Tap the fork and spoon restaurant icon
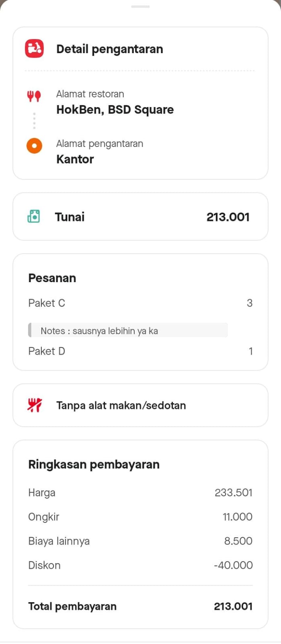The image size is (281, 644). tap(34, 96)
